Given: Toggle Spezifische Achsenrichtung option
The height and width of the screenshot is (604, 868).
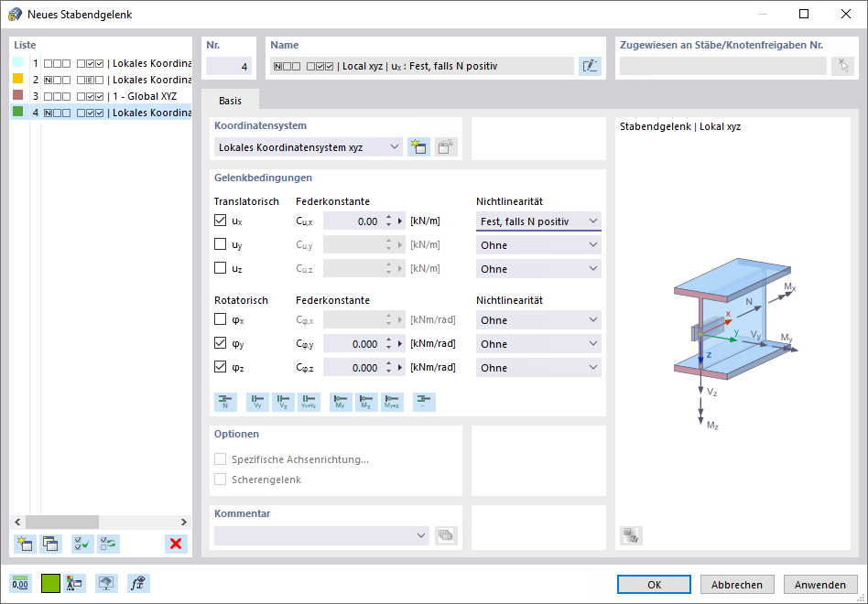Looking at the screenshot, I should [221, 459].
